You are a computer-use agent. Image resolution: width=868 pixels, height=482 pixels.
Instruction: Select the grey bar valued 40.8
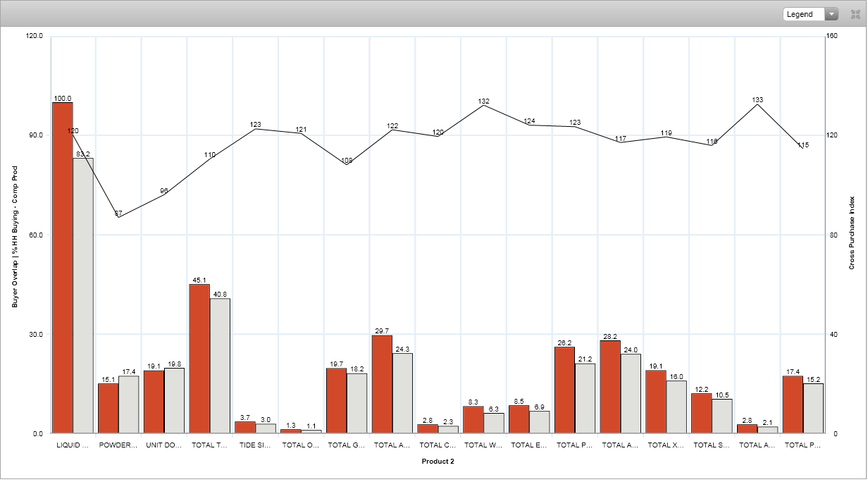[x=220, y=365]
